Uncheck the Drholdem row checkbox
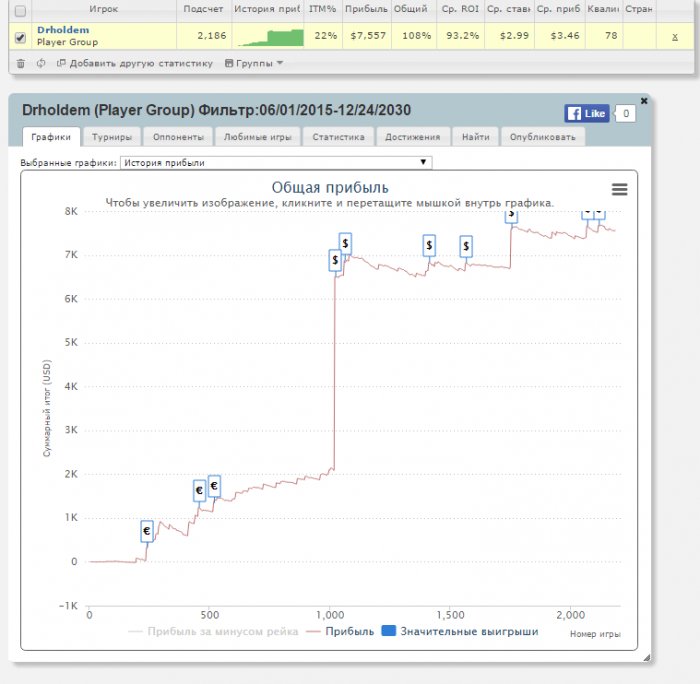Image resolution: width=700 pixels, height=684 pixels. [21, 37]
